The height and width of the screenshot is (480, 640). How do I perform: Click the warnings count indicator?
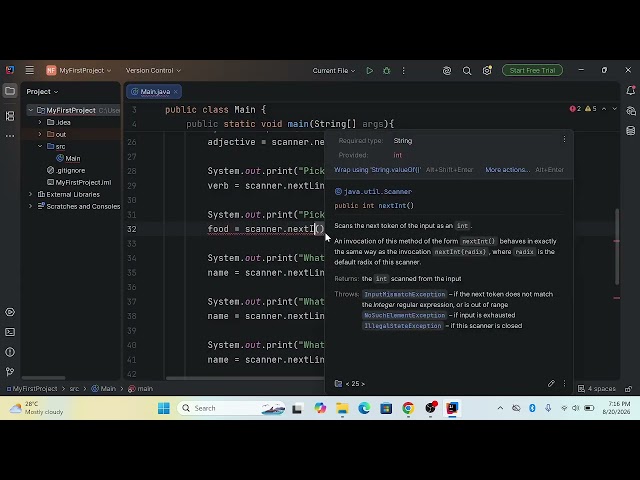pos(591,109)
